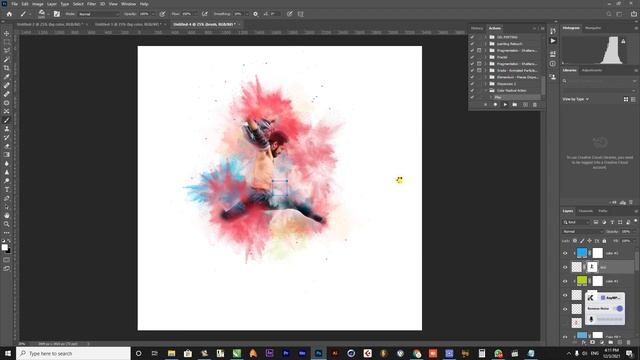Hide the top blue color fill layer

[565, 253]
